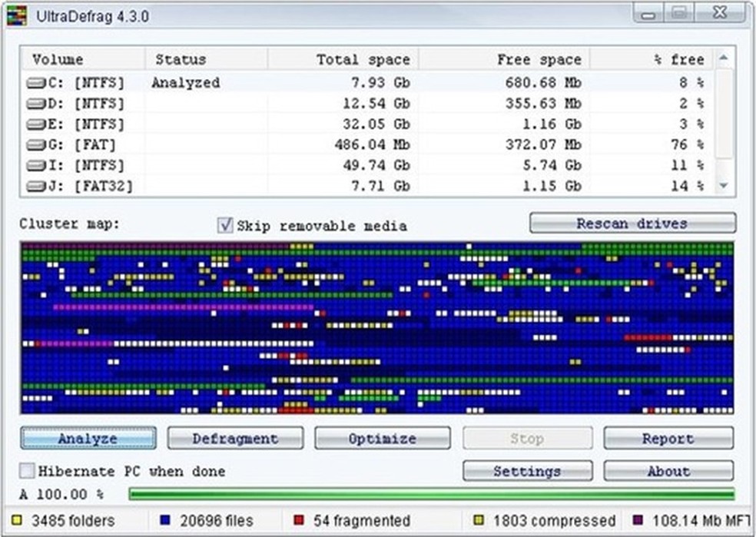
Task: Sort by Total space column header
Action: 343,59
